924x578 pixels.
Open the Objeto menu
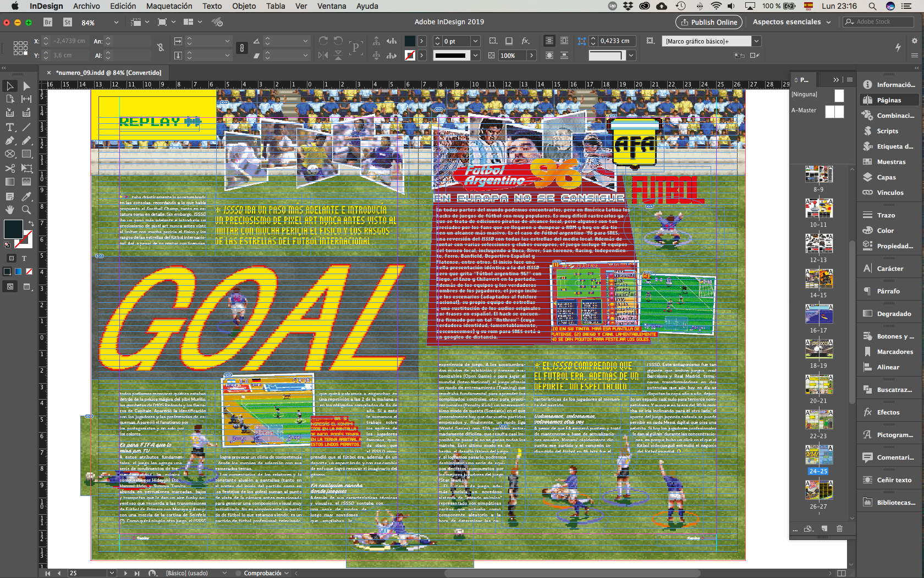point(244,6)
